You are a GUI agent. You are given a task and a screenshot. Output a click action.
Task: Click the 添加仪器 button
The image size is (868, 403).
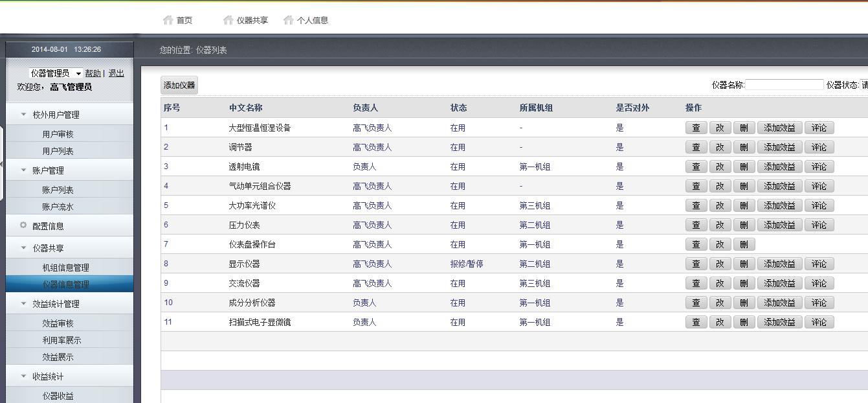coord(179,86)
